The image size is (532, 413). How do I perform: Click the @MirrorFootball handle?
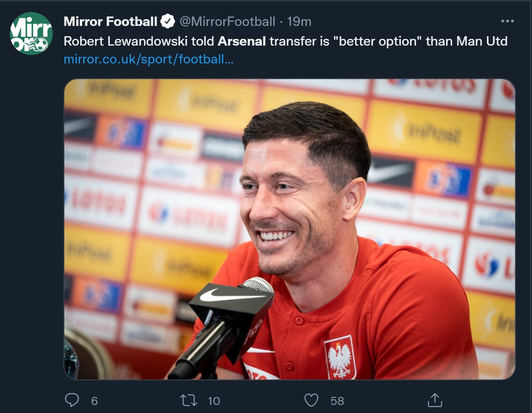pos(227,21)
